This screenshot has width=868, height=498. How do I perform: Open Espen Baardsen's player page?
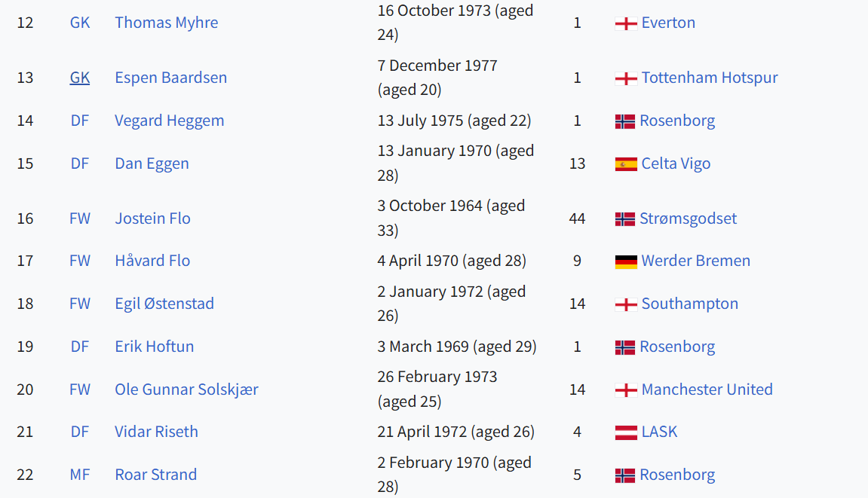pyautogui.click(x=170, y=78)
